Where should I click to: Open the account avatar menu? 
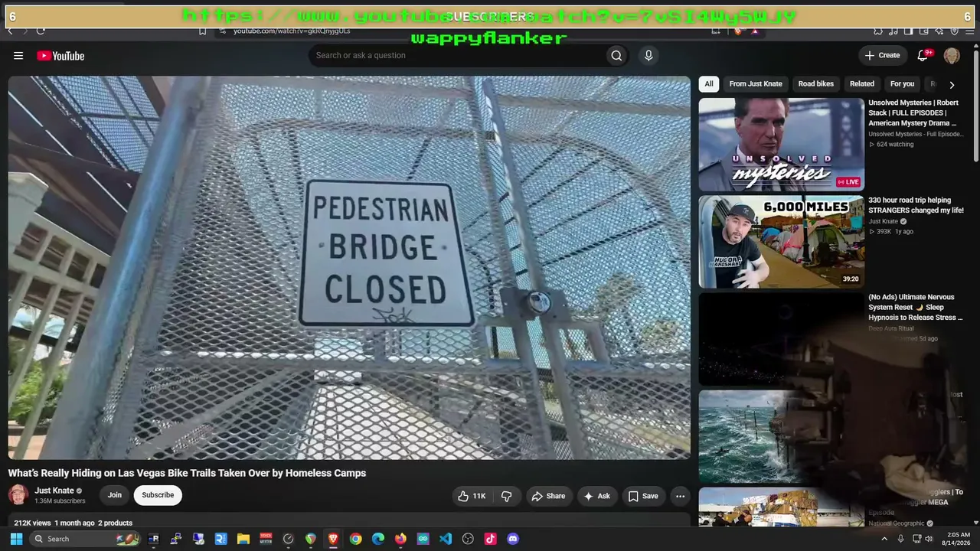tap(952, 55)
